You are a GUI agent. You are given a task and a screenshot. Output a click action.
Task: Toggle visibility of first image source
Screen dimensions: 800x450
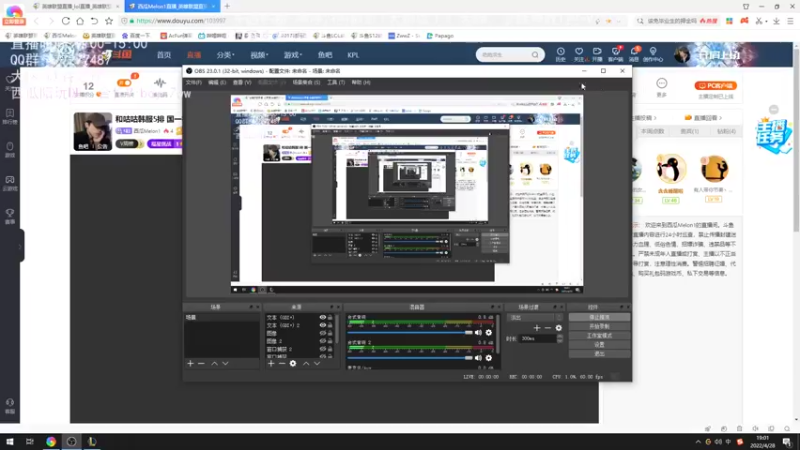pyautogui.click(x=322, y=333)
